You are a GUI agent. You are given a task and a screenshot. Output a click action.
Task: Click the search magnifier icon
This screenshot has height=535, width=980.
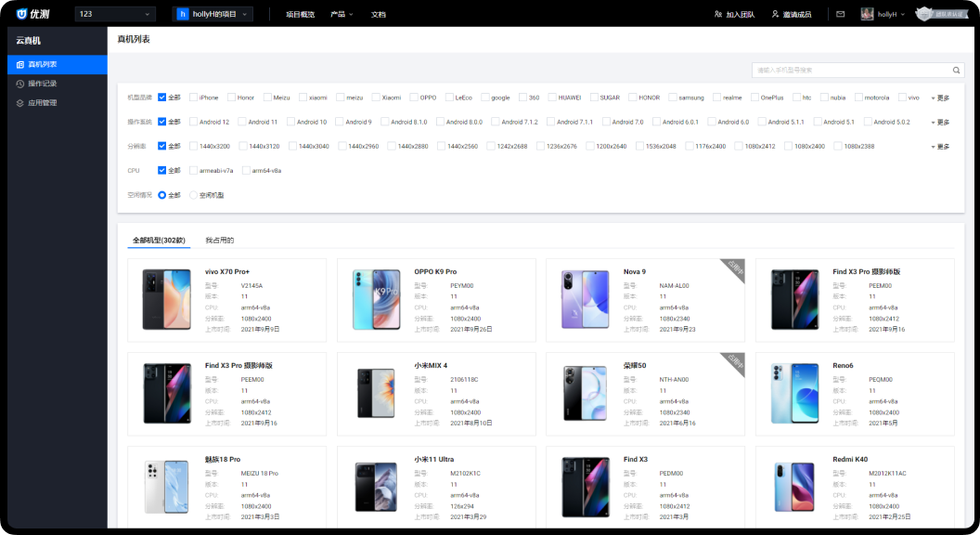(x=956, y=70)
